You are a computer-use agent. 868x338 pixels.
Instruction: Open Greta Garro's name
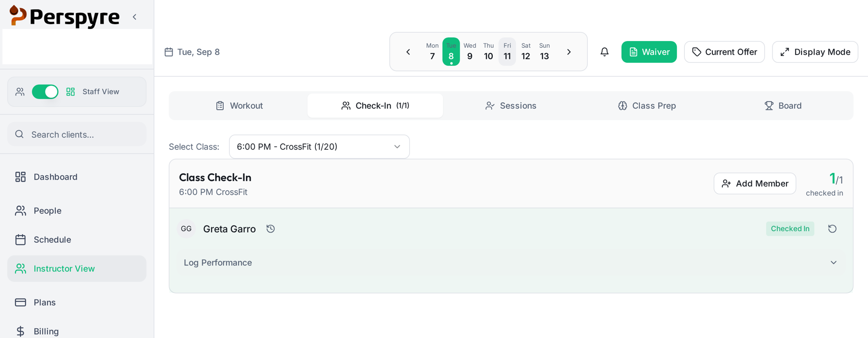[230, 229]
